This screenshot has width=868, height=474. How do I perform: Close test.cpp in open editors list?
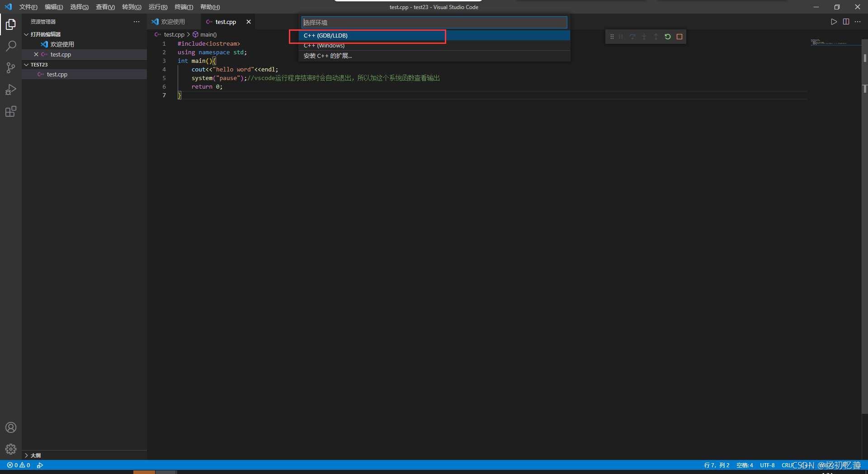point(36,54)
